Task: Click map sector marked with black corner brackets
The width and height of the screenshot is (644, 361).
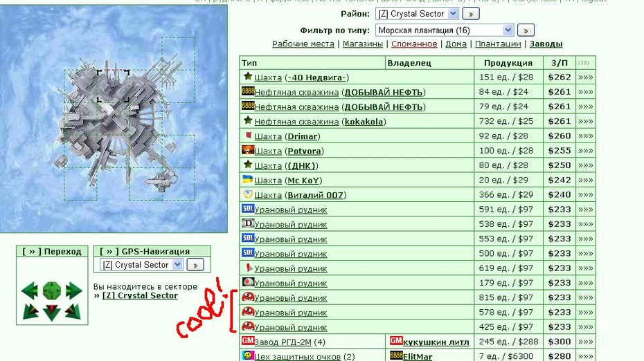Action: coord(113,86)
